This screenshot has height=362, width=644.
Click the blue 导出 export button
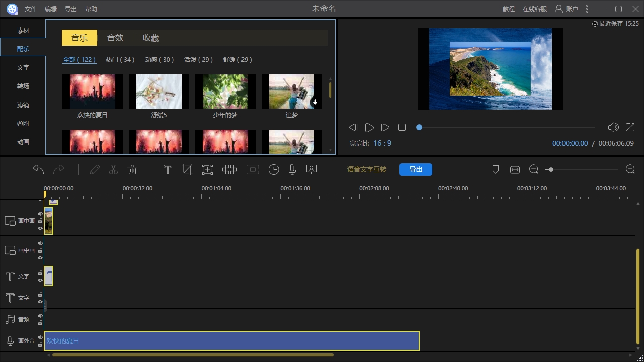[x=416, y=169]
